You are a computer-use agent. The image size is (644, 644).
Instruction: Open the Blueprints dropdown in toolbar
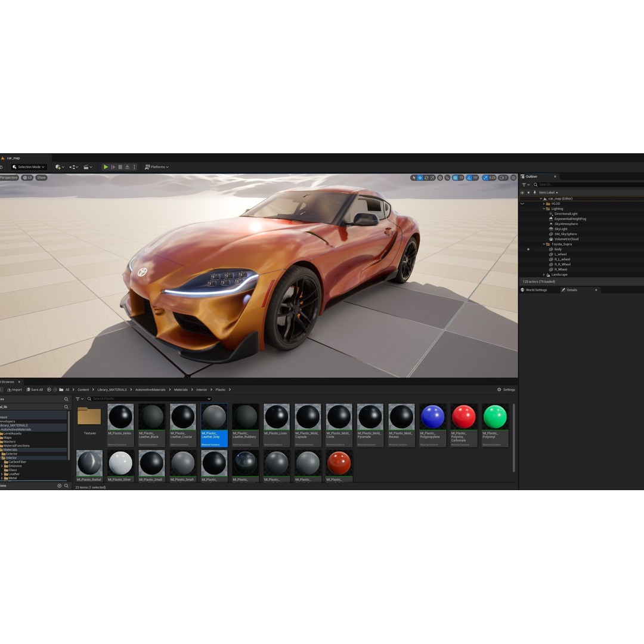[x=73, y=167]
